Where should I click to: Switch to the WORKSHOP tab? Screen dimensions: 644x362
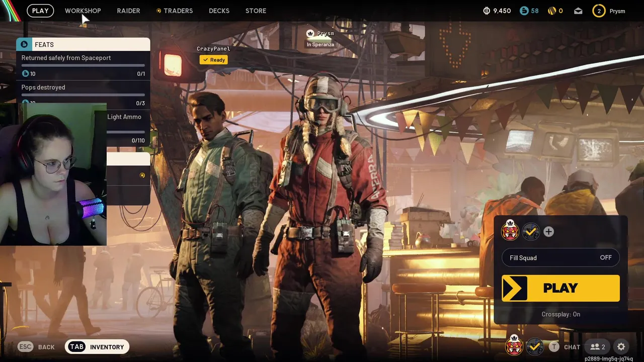pos(83,11)
